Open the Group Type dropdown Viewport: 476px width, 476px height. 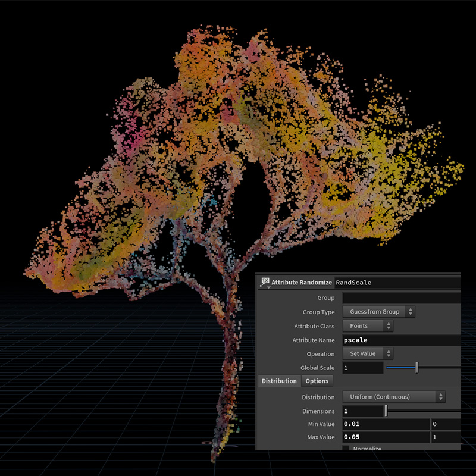pyautogui.click(x=378, y=312)
